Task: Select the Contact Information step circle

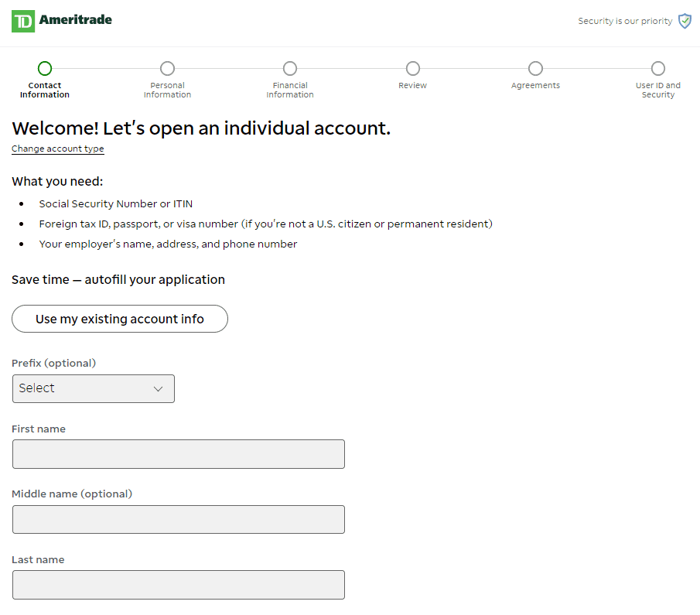Action: click(45, 68)
